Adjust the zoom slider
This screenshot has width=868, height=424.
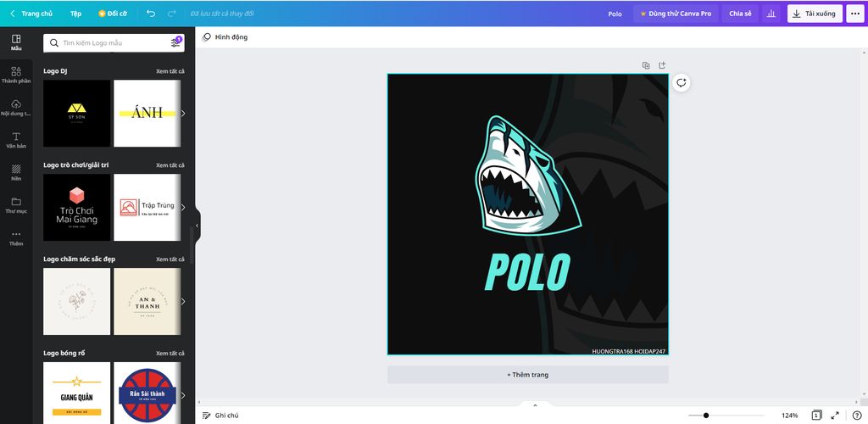point(706,416)
